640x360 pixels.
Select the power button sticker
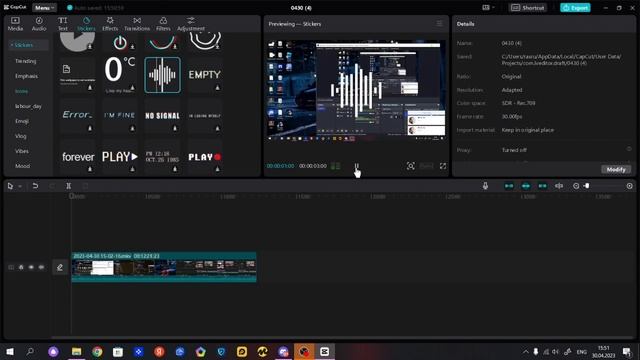tap(120, 42)
